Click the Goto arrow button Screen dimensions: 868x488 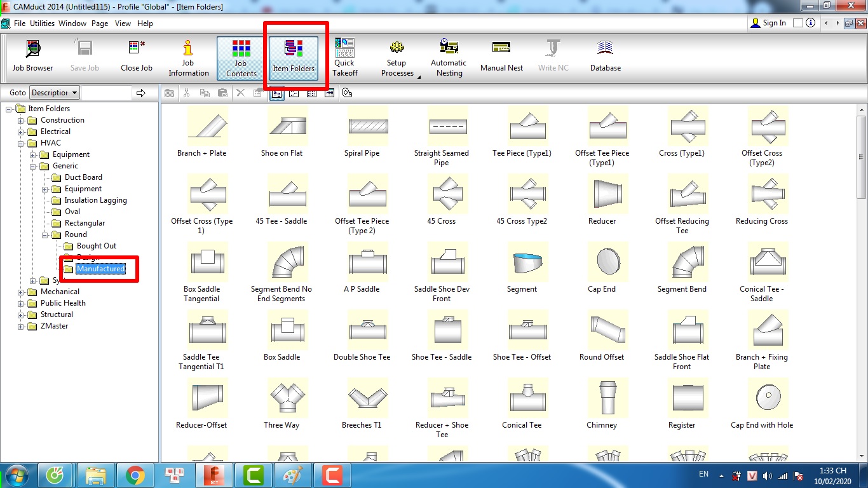coord(141,93)
